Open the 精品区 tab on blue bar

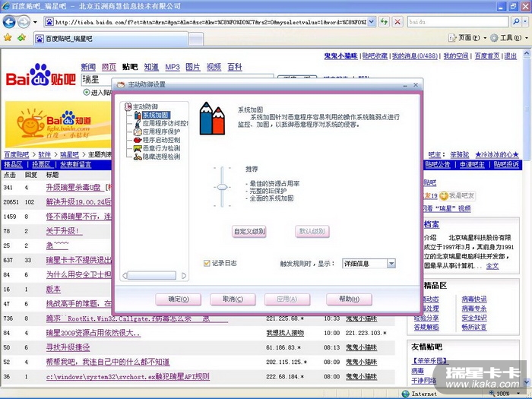13,165
